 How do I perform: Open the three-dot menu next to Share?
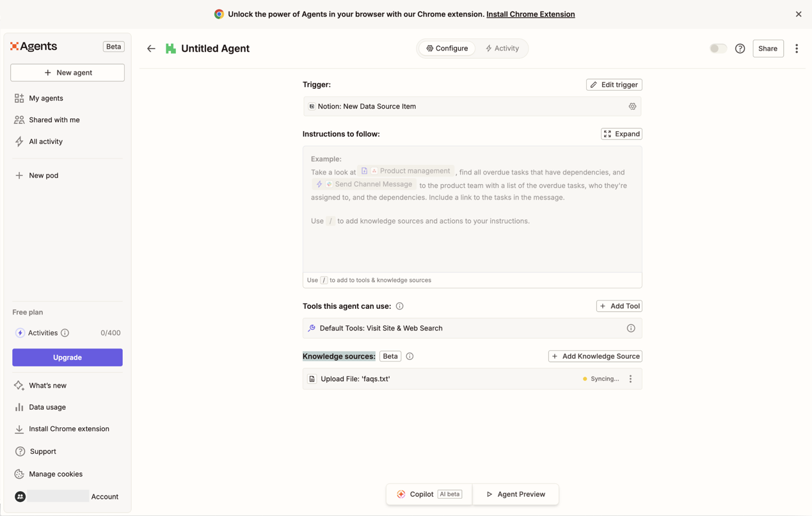click(x=797, y=49)
